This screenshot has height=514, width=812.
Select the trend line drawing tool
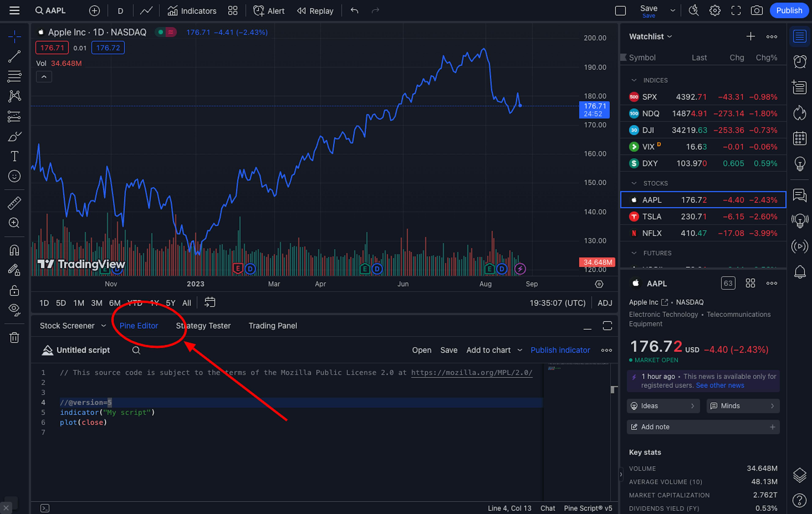pos(14,56)
